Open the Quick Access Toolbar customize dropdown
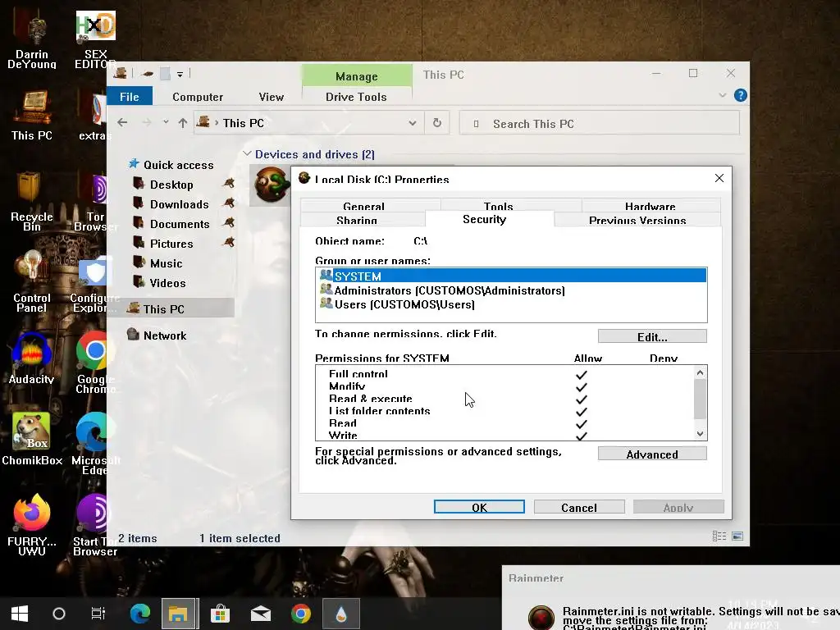This screenshot has width=840, height=630. click(x=180, y=75)
